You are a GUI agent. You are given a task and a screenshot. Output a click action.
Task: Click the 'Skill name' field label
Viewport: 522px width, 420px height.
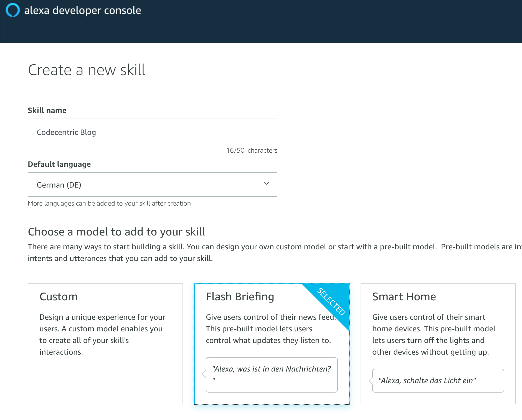point(47,111)
